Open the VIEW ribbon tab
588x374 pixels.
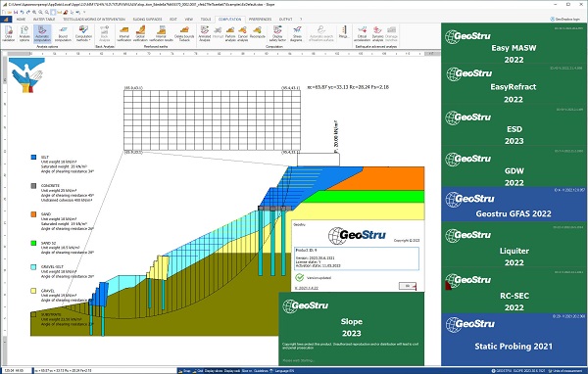pyautogui.click(x=188, y=20)
